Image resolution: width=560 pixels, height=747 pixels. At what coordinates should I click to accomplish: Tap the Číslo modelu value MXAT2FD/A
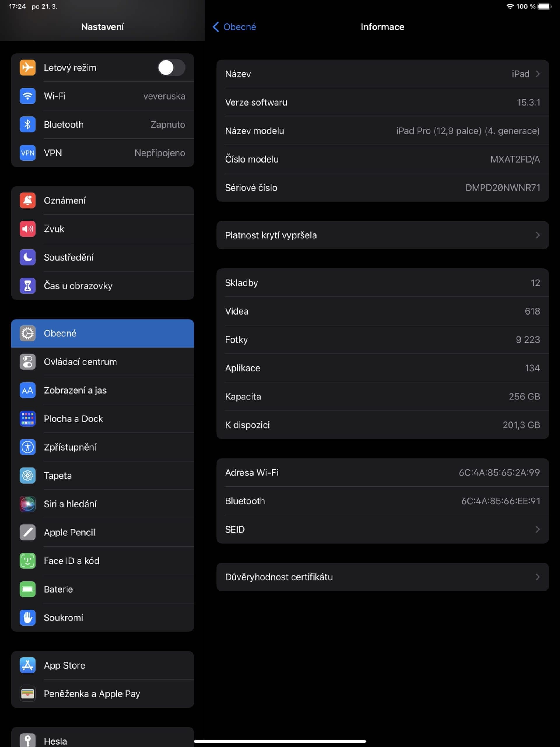515,159
